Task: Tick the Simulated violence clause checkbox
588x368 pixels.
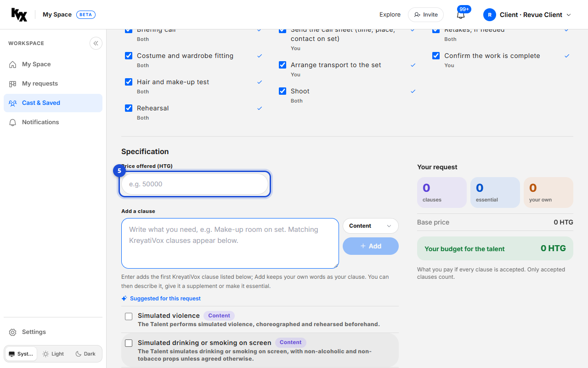Action: (x=129, y=316)
